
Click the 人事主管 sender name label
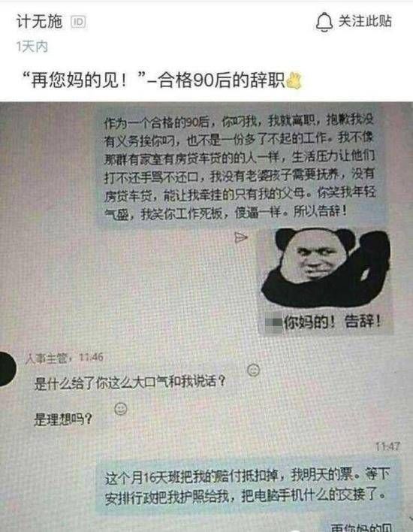[x=47, y=358]
